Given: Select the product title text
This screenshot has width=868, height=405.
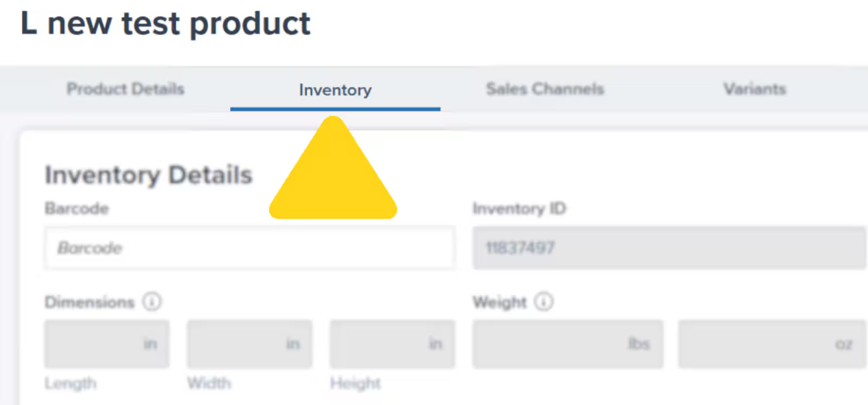Looking at the screenshot, I should [x=165, y=23].
